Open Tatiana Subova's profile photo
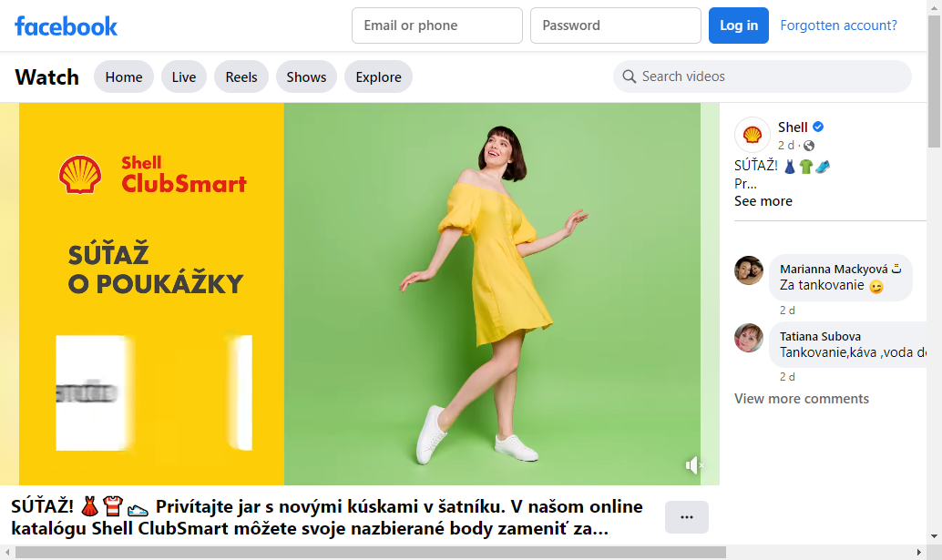Viewport: 942px width, 560px height. click(749, 337)
